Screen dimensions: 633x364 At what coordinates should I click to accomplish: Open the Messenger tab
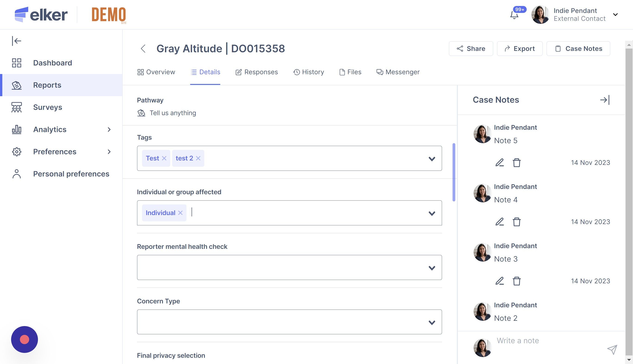click(398, 72)
